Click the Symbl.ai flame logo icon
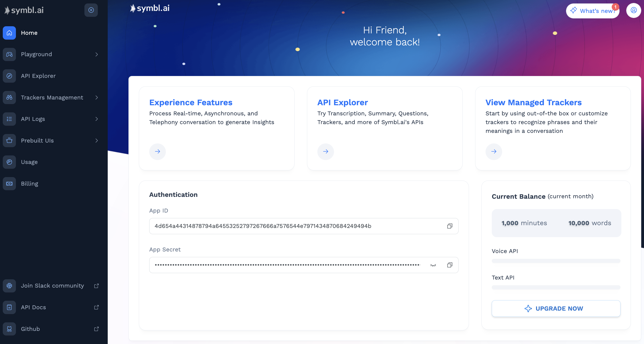 point(7,10)
